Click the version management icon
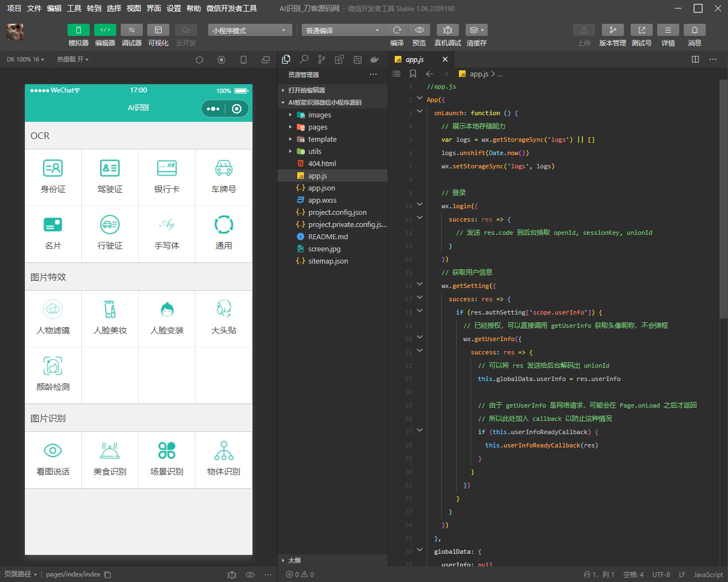The image size is (728, 582). pyautogui.click(x=612, y=30)
